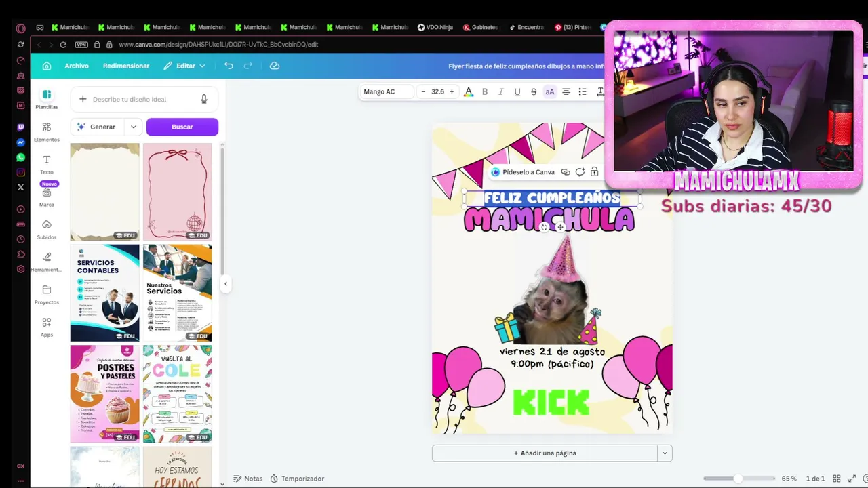The width and height of the screenshot is (868, 488).
Task: Start voice input with the microphone icon
Action: (x=204, y=99)
